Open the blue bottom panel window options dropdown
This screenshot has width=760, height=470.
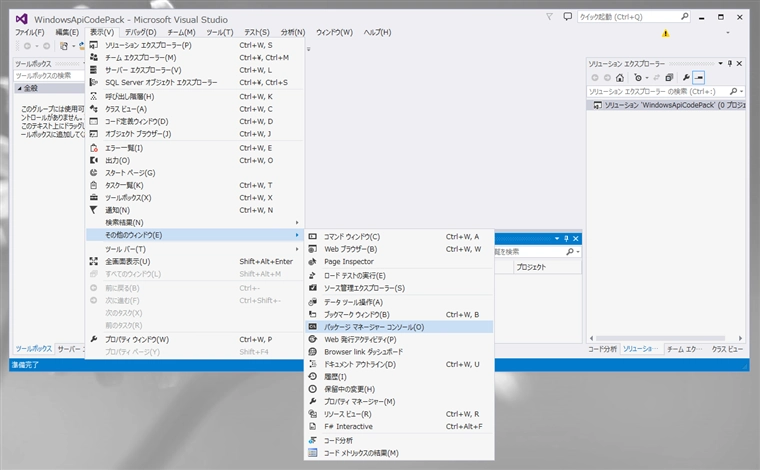coord(557,238)
